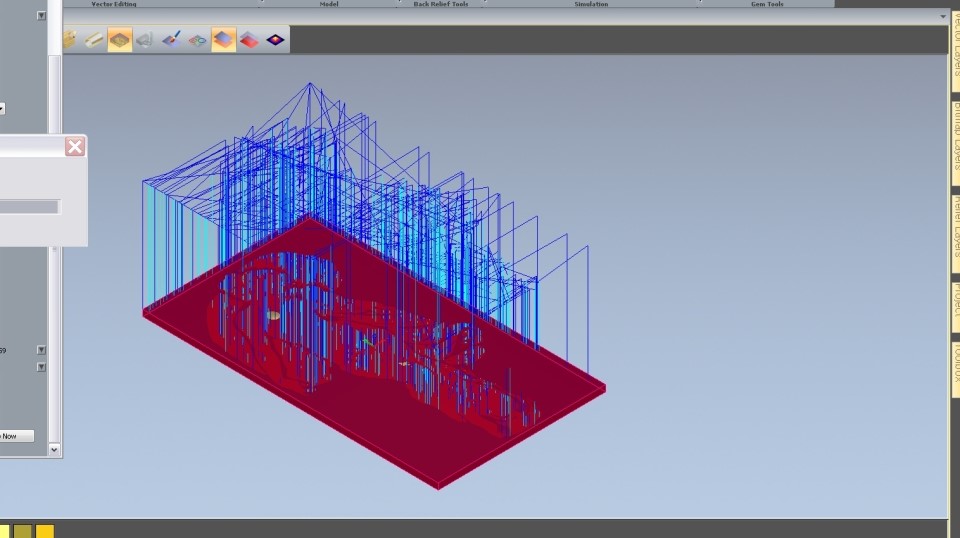960x538 pixels.
Task: Close the progress dialog with the X
Action: pyautogui.click(x=75, y=147)
